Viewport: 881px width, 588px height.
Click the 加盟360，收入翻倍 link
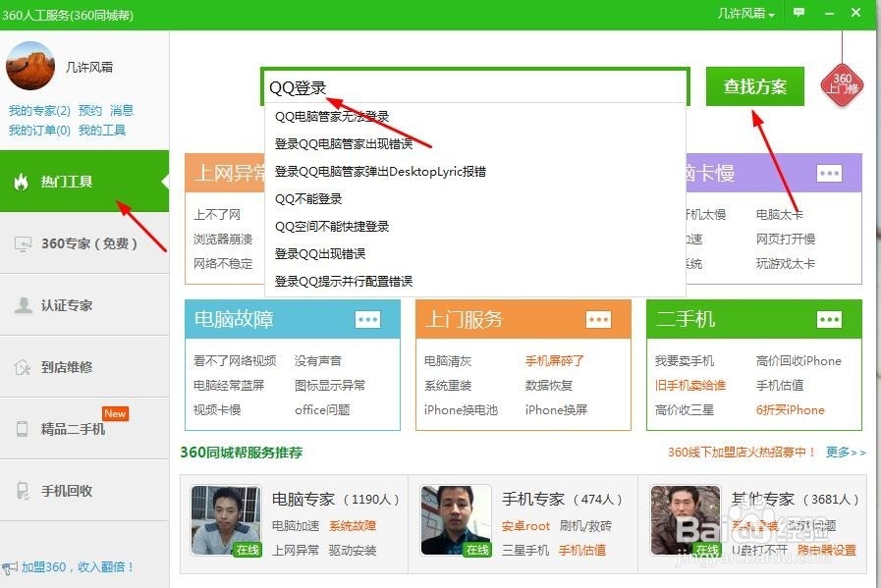point(78,567)
